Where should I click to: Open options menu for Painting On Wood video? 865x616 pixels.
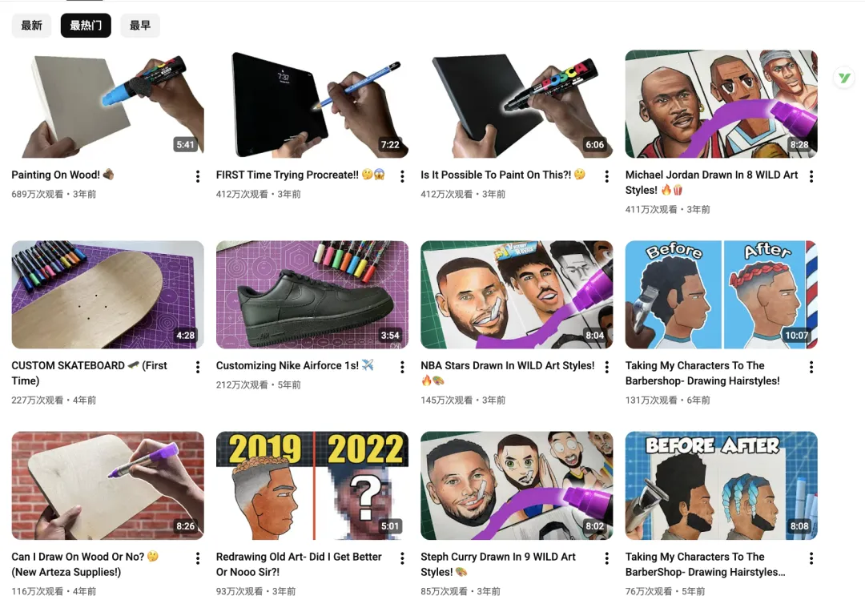(x=198, y=176)
